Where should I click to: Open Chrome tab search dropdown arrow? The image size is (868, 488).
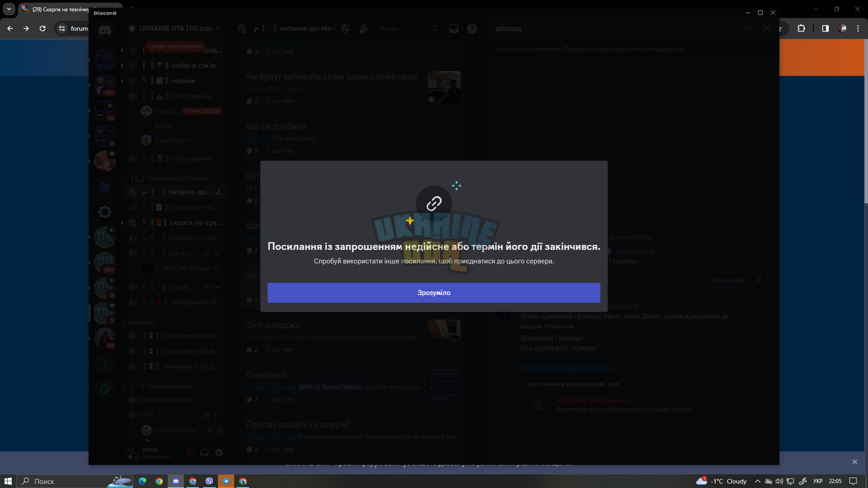pos(9,9)
